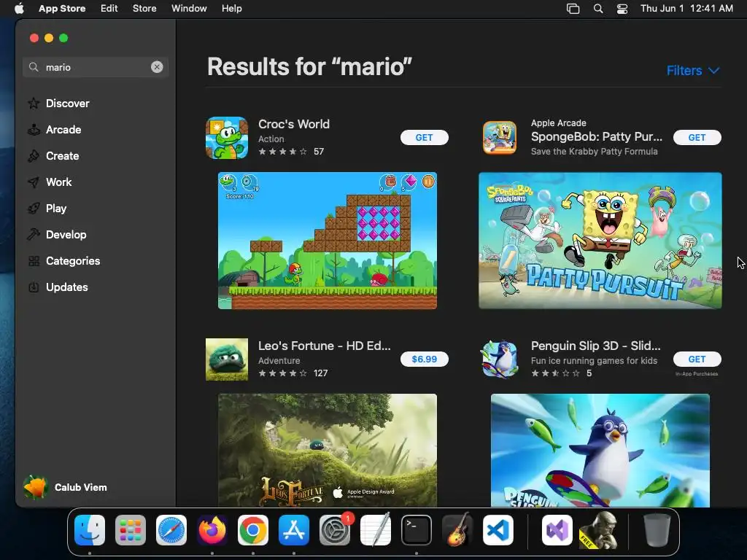
Task: Open the SpongeBob: Patty Pursuit title
Action: pyautogui.click(x=597, y=136)
